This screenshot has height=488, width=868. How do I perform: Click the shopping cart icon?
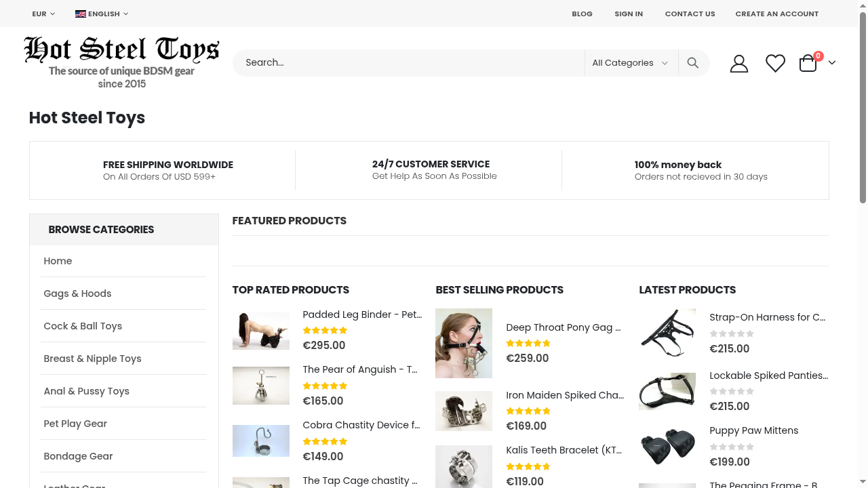(x=808, y=64)
